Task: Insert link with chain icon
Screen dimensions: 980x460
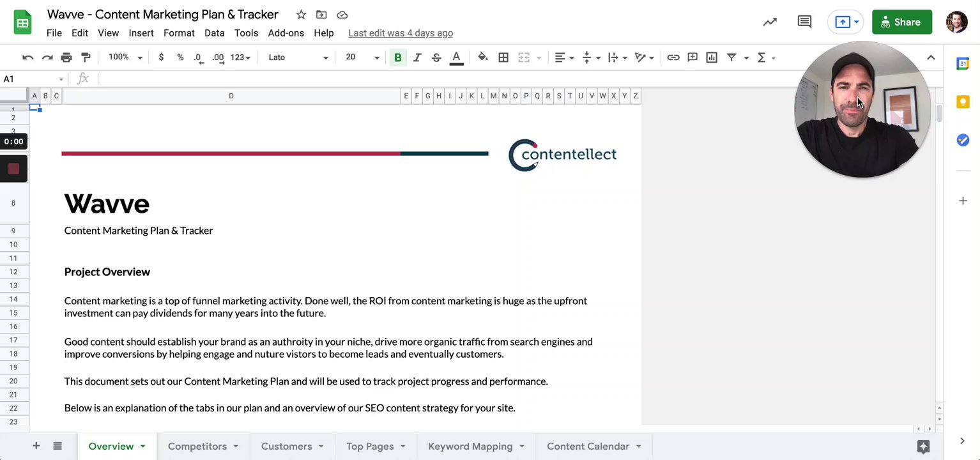Action: (x=673, y=57)
